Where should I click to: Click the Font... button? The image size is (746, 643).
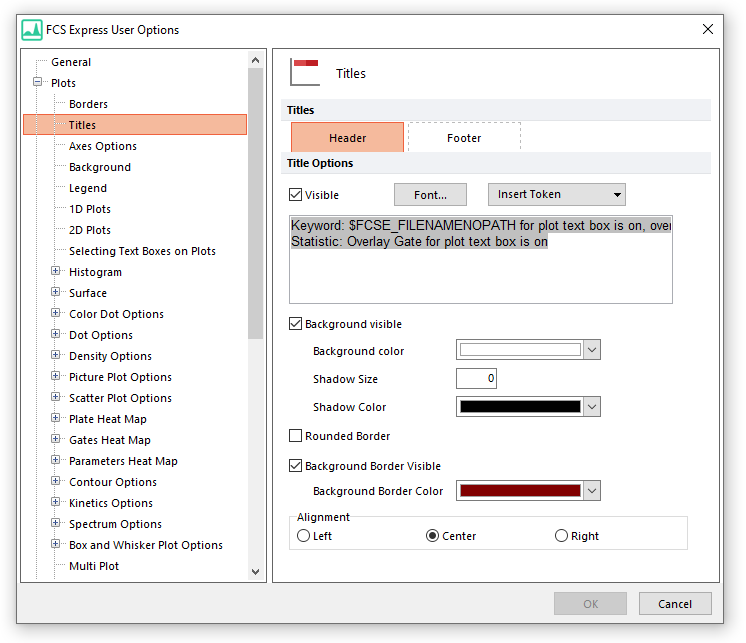(431, 195)
